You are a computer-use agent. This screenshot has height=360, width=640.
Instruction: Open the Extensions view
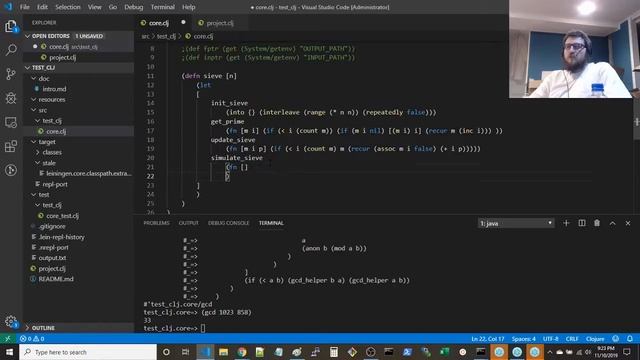[11, 146]
